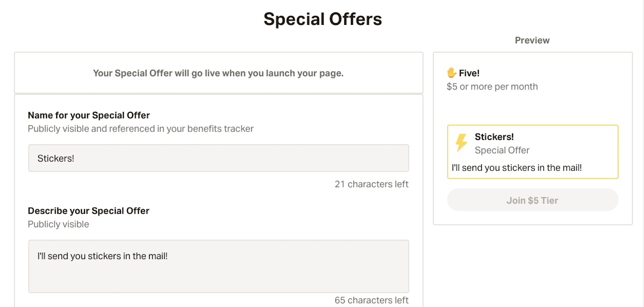Click the '$5 or more per month' text
Screen dimensions: 644x307
(492, 87)
